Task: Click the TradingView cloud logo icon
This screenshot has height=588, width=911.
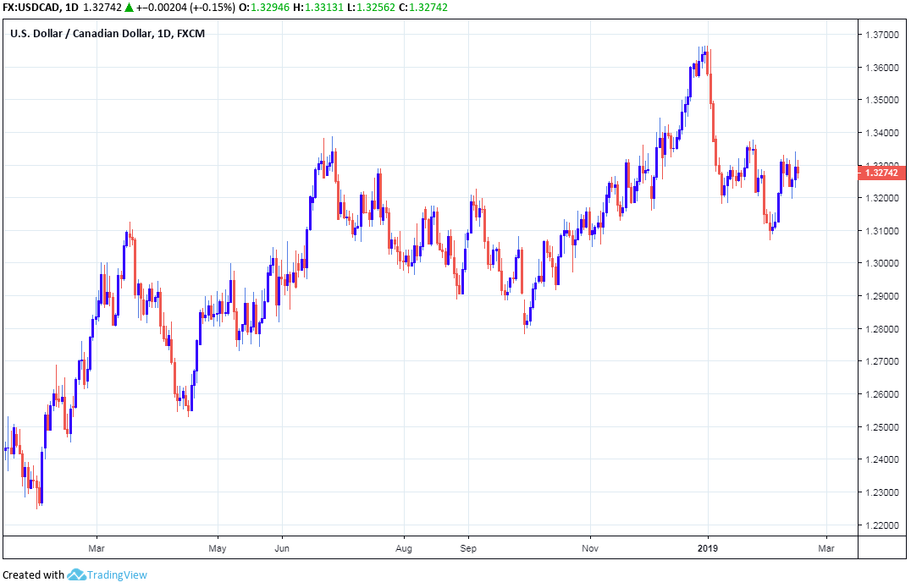Action: pyautogui.click(x=77, y=574)
